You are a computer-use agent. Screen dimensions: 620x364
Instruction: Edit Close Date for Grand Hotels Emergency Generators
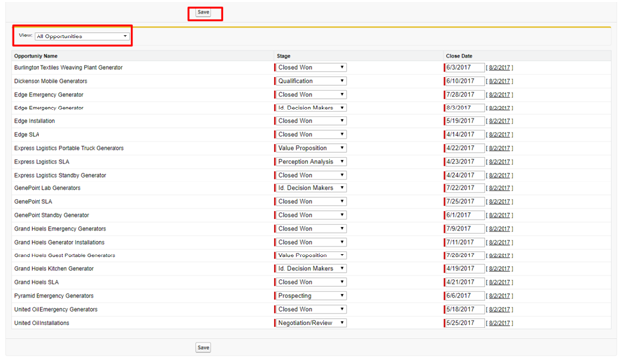coord(465,229)
